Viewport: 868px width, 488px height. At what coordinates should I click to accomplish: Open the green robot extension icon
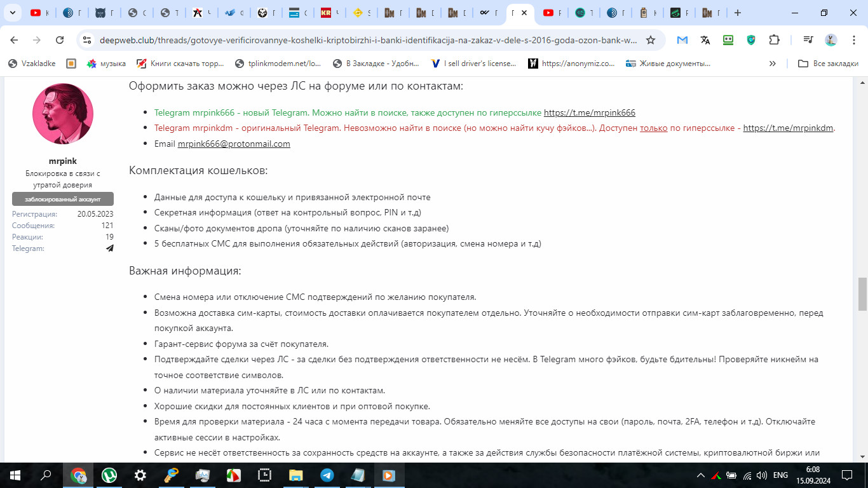point(728,39)
